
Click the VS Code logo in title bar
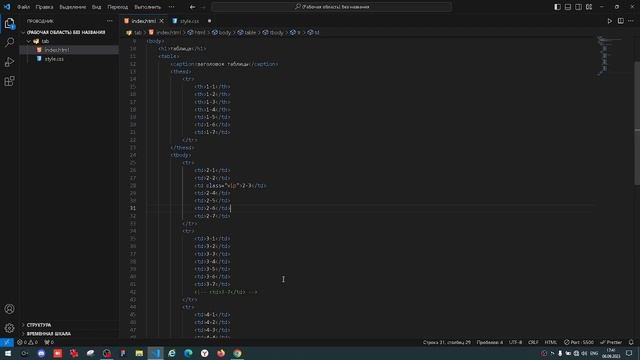click(x=7, y=7)
